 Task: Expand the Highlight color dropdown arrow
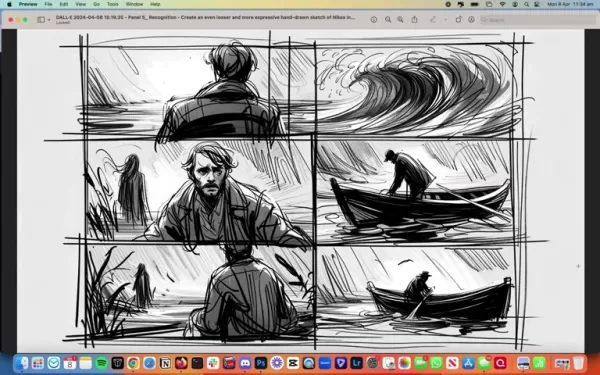(x=445, y=20)
